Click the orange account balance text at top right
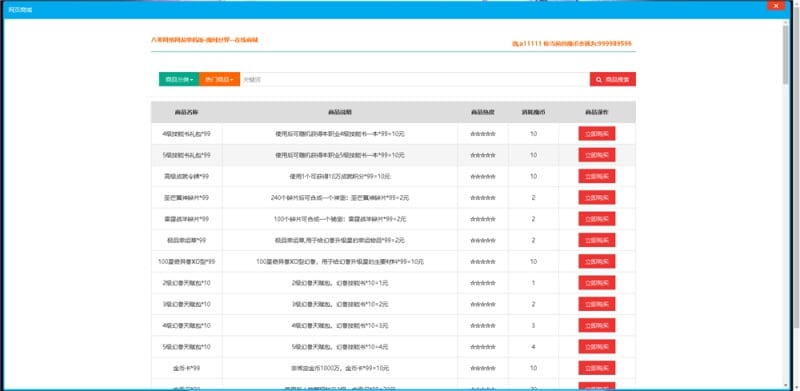The height and width of the screenshot is (391, 800). click(572, 44)
